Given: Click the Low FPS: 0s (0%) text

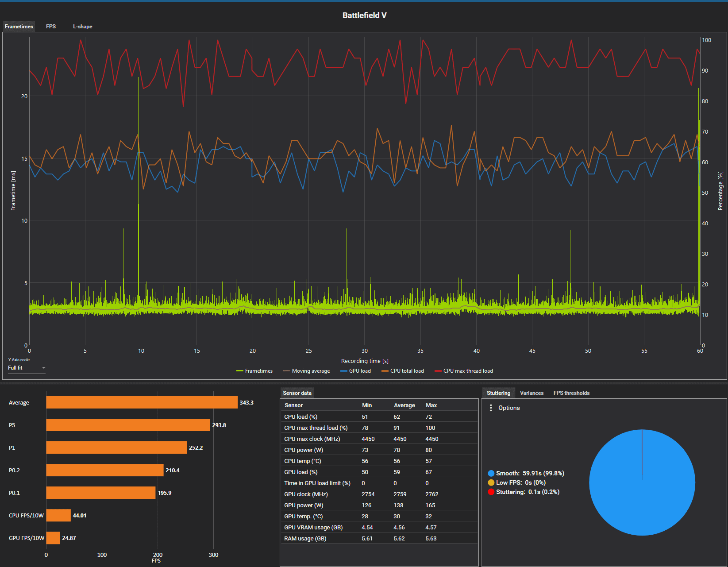Looking at the screenshot, I should click(x=521, y=482).
